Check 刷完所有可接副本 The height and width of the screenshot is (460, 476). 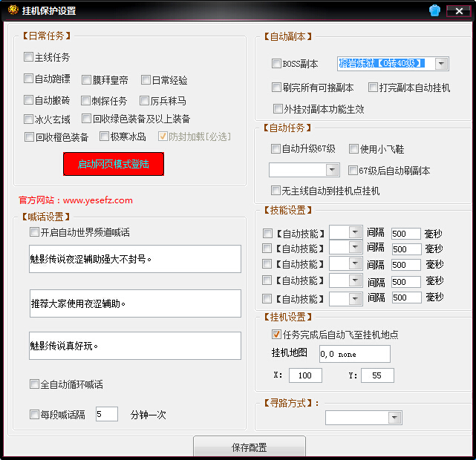(276, 88)
